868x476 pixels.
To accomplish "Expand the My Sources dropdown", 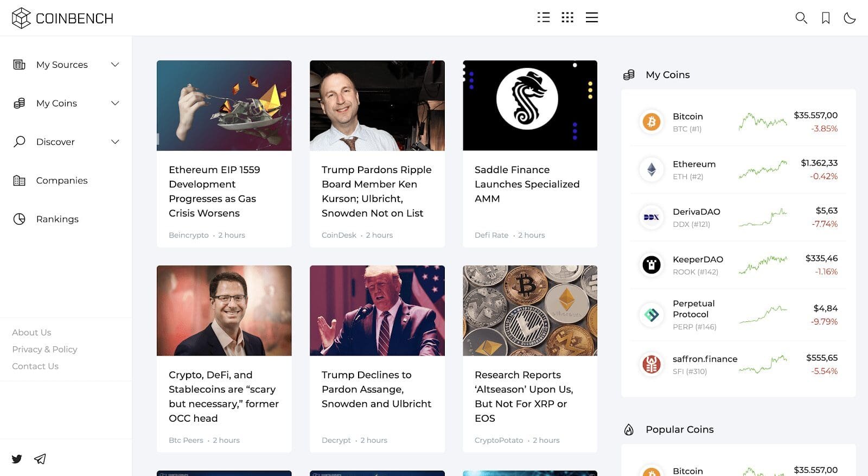I will click(x=114, y=65).
